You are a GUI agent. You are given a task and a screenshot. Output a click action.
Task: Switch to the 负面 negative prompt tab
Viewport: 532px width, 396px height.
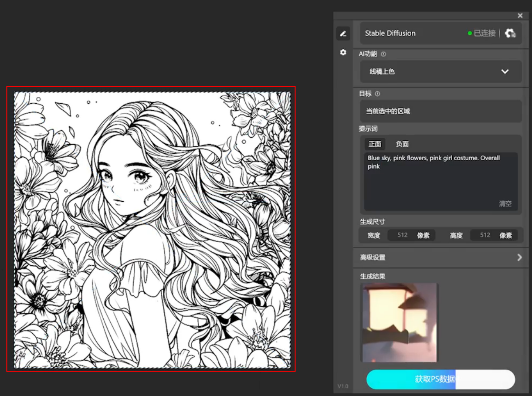402,144
